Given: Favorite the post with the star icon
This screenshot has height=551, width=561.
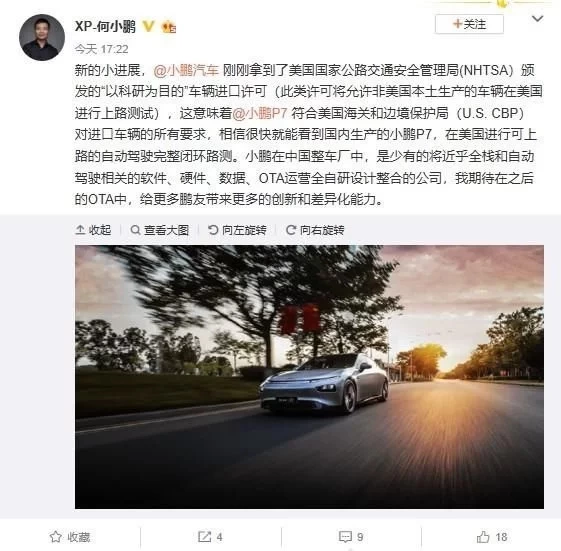Looking at the screenshot, I should coord(55,537).
